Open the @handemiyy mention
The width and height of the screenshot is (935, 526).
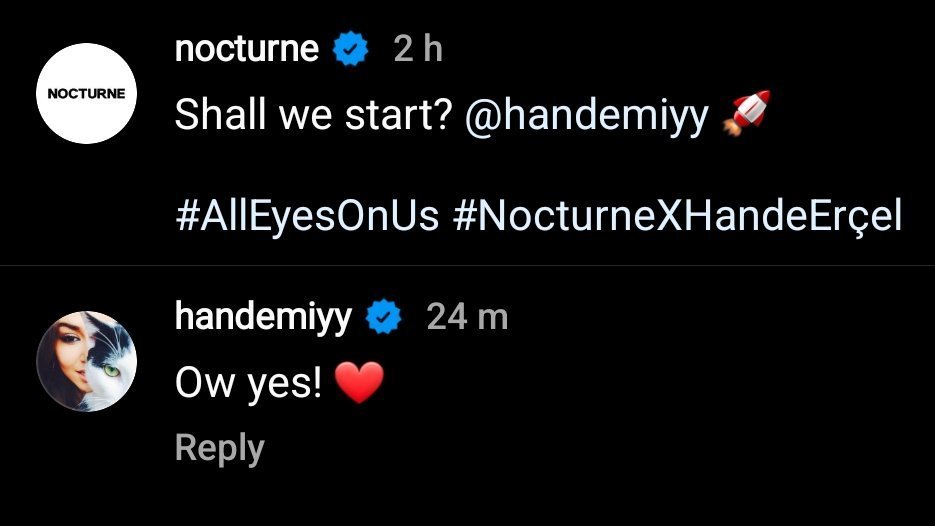[587, 116]
